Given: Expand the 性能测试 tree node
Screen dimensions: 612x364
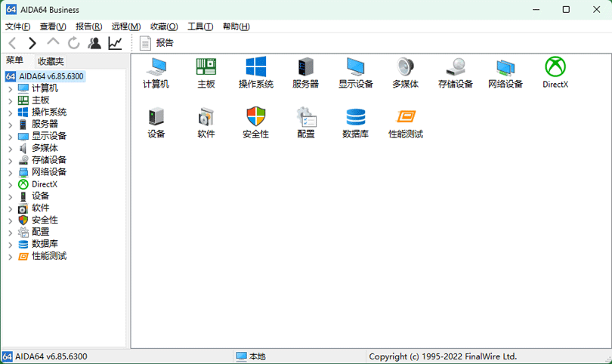Looking at the screenshot, I should click(x=10, y=257).
